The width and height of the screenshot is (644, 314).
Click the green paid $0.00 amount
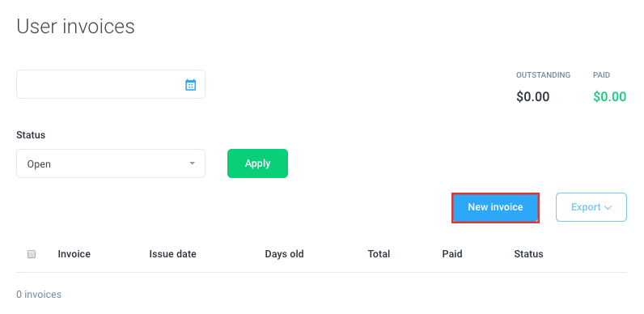point(609,97)
